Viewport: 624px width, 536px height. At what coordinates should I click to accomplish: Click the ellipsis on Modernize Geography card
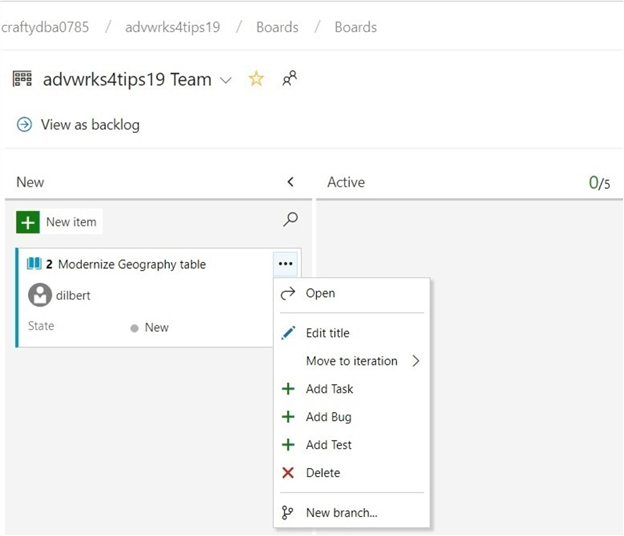(x=286, y=264)
